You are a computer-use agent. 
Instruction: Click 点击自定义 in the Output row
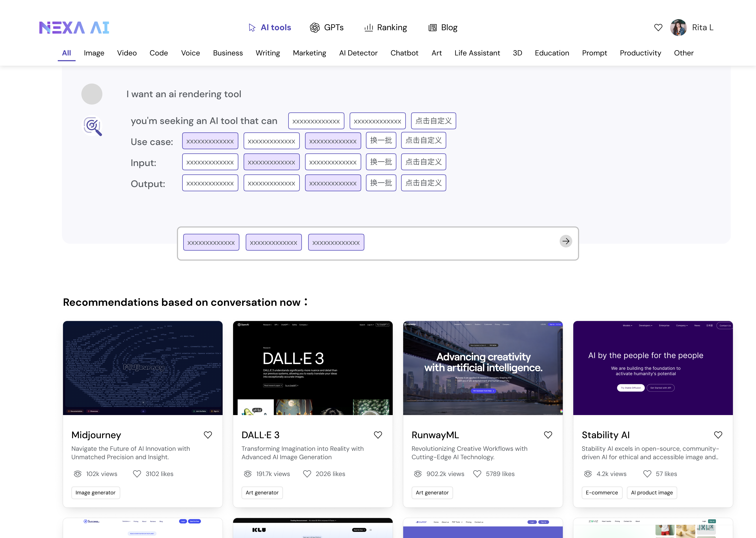423,183
